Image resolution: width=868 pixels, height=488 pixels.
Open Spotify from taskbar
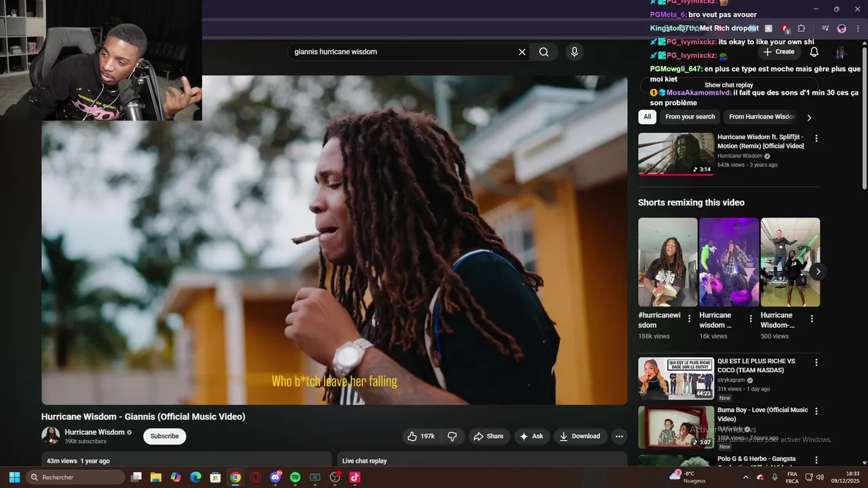click(295, 477)
